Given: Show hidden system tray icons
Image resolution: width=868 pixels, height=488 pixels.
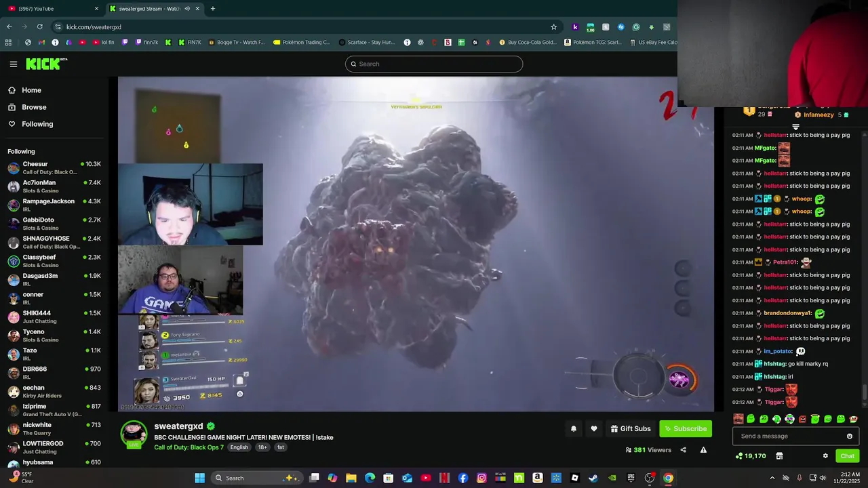Looking at the screenshot, I should tap(772, 478).
